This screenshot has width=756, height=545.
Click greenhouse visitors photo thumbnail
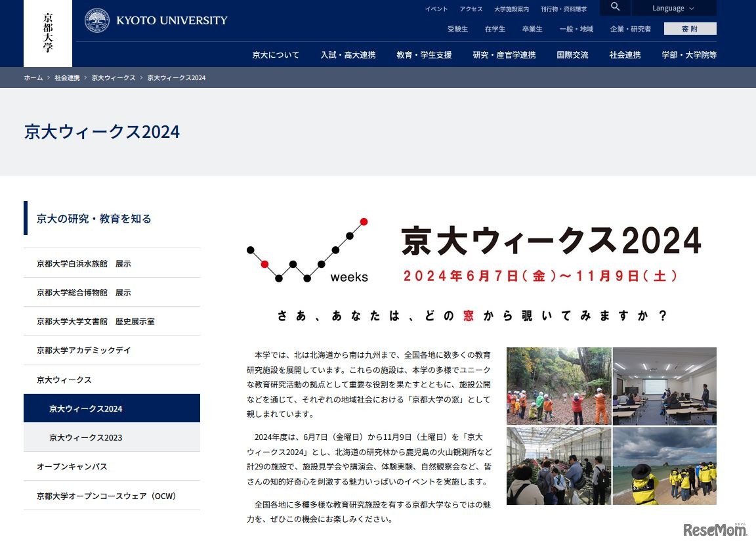click(x=559, y=466)
